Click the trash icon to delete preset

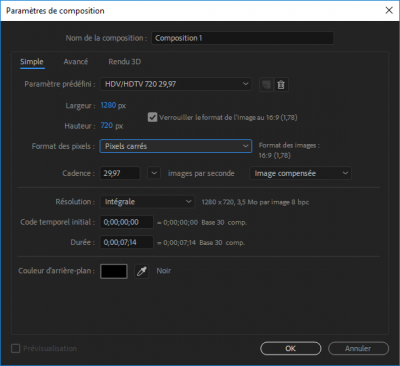[x=281, y=85]
